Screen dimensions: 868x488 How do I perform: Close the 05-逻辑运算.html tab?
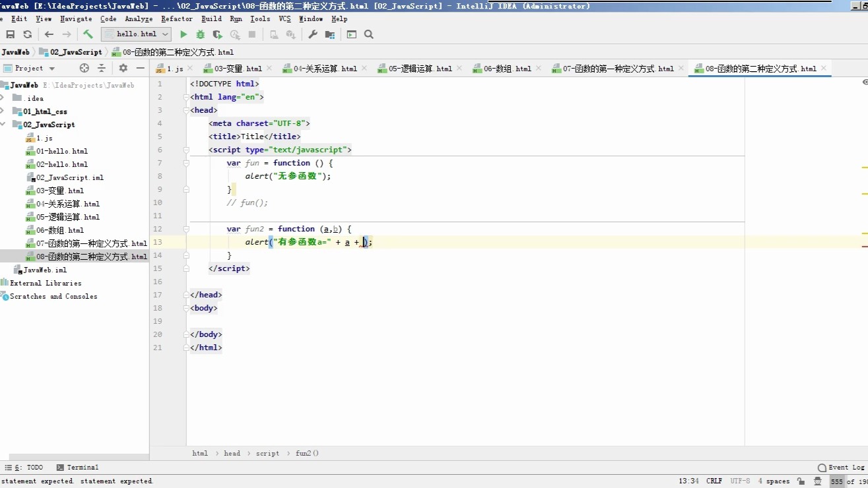click(x=459, y=68)
